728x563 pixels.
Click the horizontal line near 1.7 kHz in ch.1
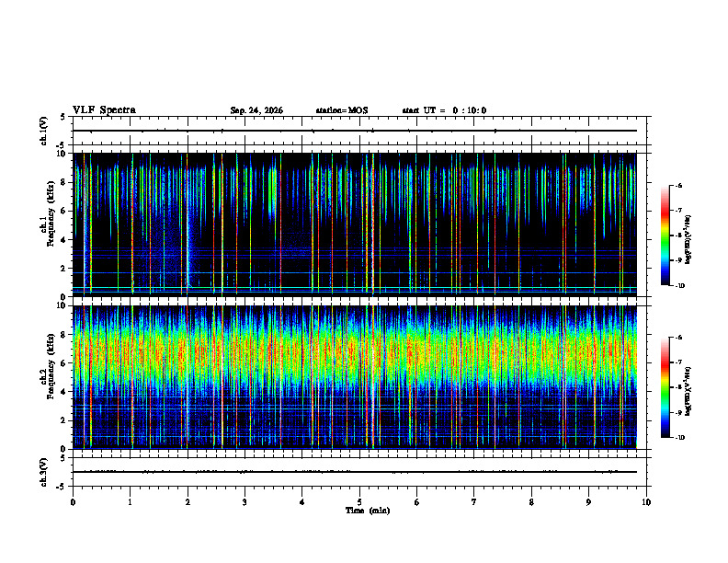(354, 272)
